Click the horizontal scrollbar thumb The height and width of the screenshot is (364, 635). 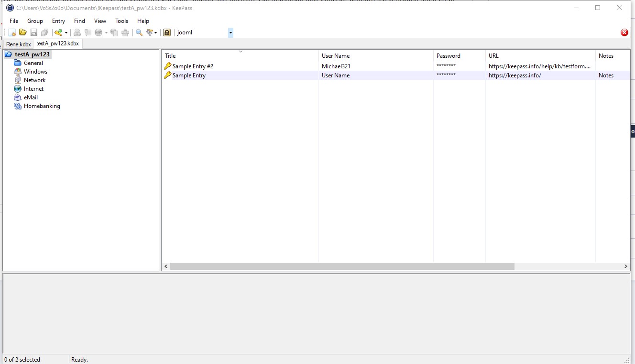coord(342,267)
